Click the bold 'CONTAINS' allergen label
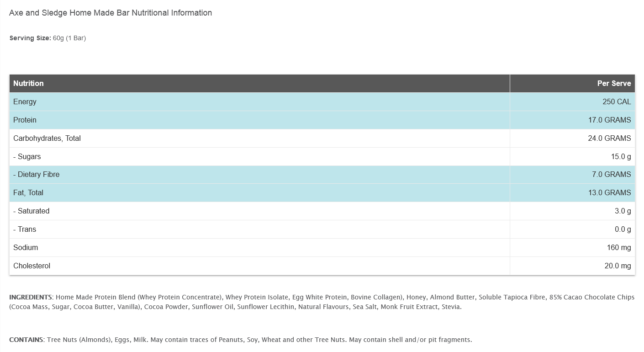This screenshot has width=644, height=352. 26,340
